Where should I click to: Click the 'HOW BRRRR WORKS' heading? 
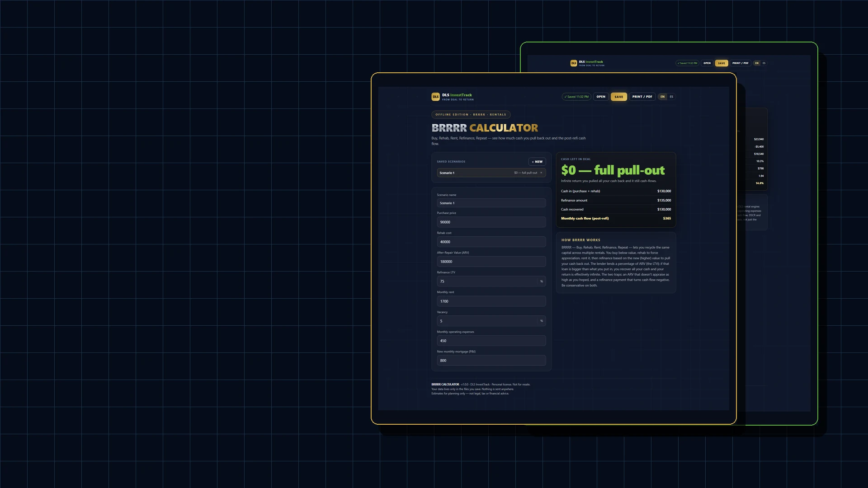(x=581, y=240)
